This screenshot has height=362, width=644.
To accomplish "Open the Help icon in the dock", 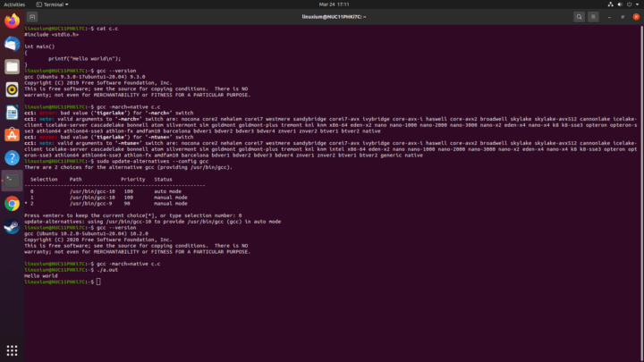I will [x=12, y=157].
